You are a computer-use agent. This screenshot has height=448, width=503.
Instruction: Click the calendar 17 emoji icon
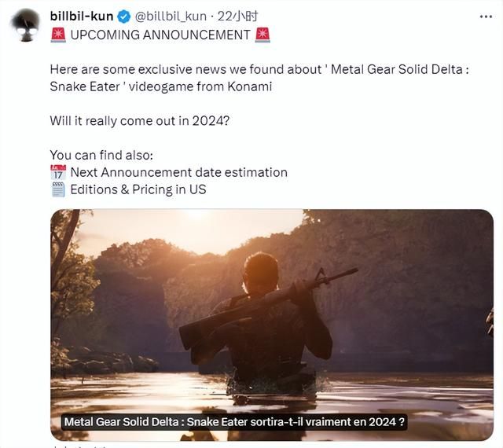tap(58, 172)
